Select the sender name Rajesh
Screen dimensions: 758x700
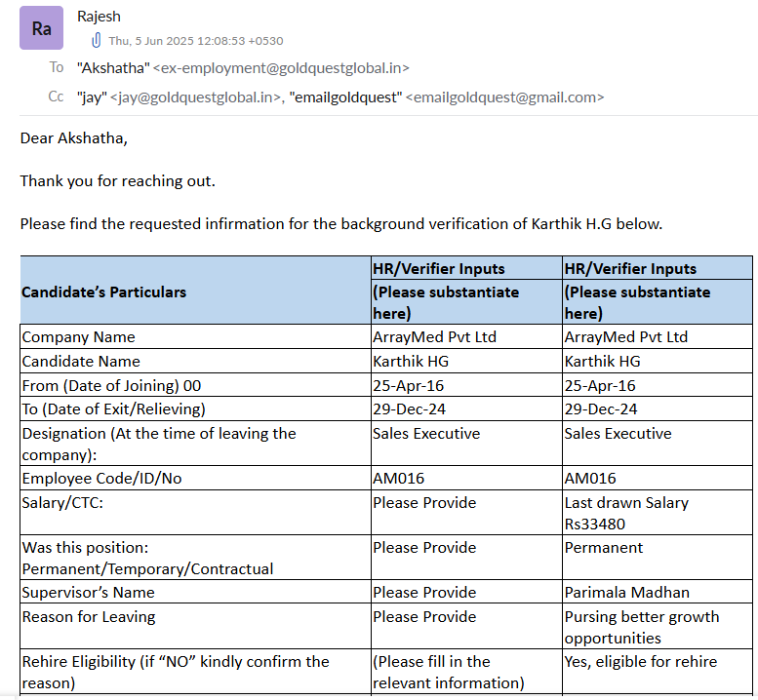click(x=100, y=17)
